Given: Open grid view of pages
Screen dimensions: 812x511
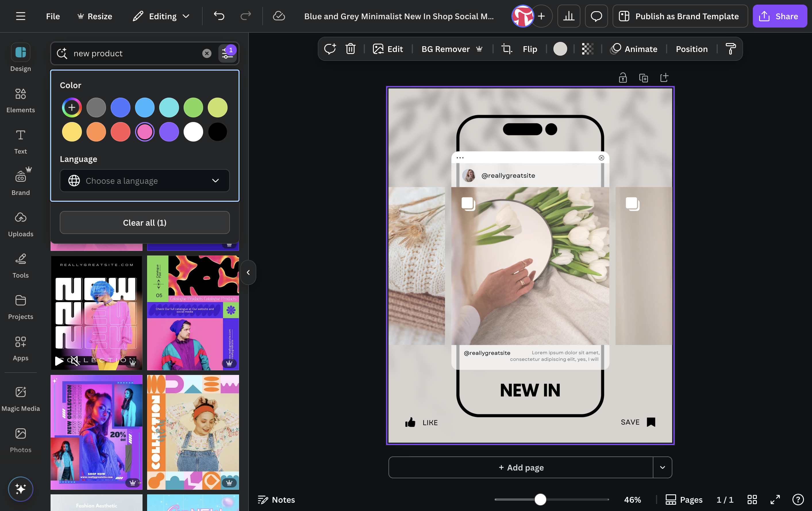Looking at the screenshot, I should (752, 500).
